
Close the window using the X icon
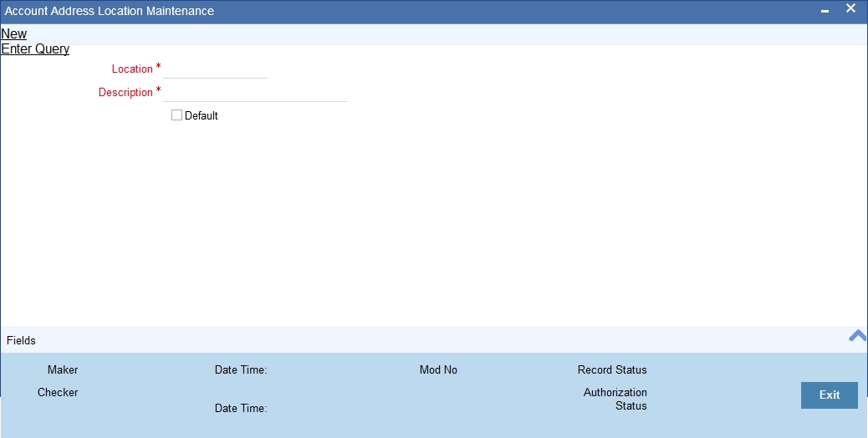coord(850,8)
